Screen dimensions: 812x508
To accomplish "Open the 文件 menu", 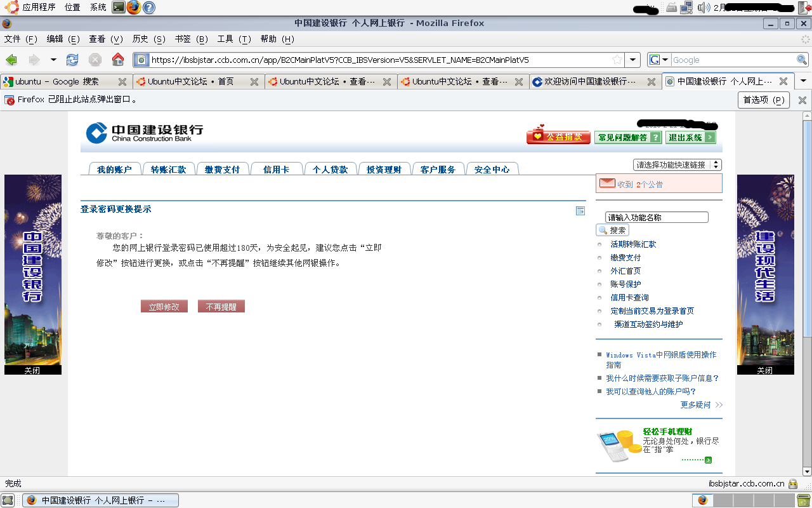I will pos(21,39).
